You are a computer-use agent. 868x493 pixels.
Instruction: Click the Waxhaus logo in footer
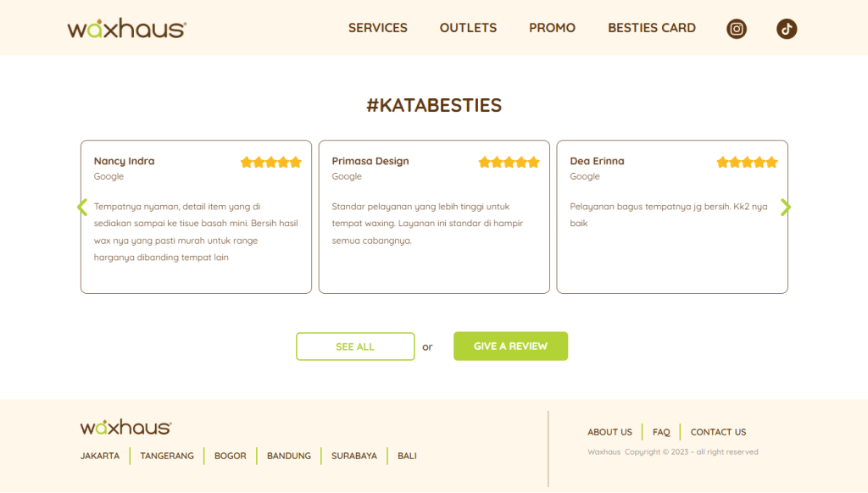click(125, 427)
